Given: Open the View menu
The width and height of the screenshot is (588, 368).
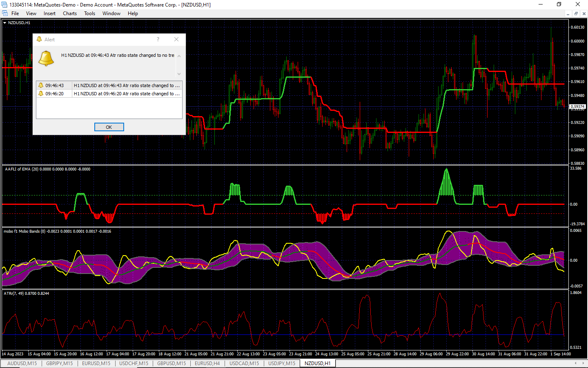Looking at the screenshot, I should pyautogui.click(x=31, y=13).
